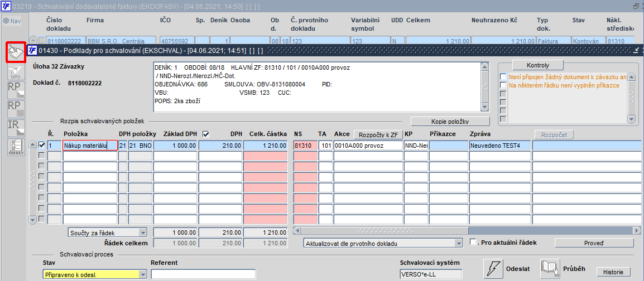Select the Nav radio button
The width and height of the screenshot is (644, 281).
[6, 21]
